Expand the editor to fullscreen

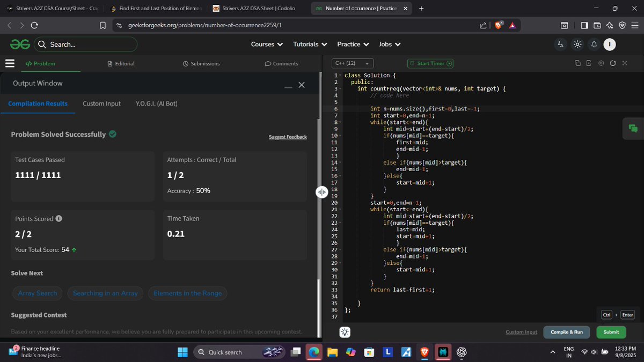click(x=624, y=63)
